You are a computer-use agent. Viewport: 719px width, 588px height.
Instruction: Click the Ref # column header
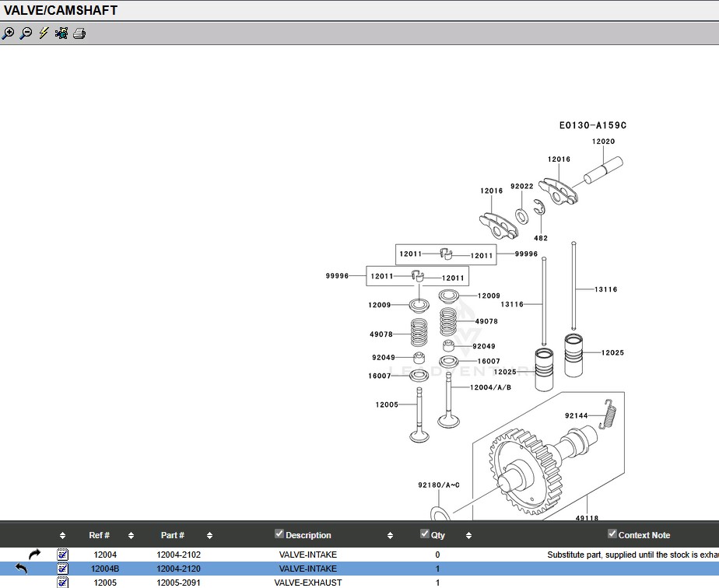tap(99, 535)
